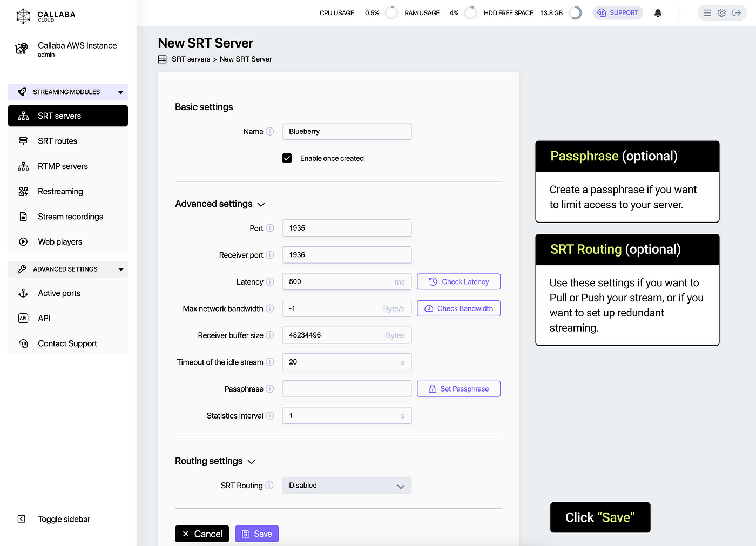Click the Cancel button
The image size is (756, 546).
(202, 534)
